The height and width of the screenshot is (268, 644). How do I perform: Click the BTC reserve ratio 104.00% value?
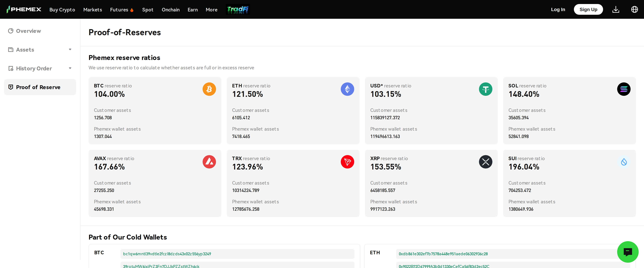point(109,94)
